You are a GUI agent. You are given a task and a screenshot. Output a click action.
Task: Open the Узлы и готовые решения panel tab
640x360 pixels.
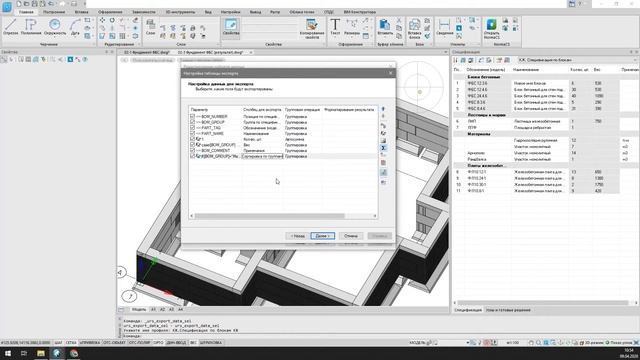(x=508, y=310)
